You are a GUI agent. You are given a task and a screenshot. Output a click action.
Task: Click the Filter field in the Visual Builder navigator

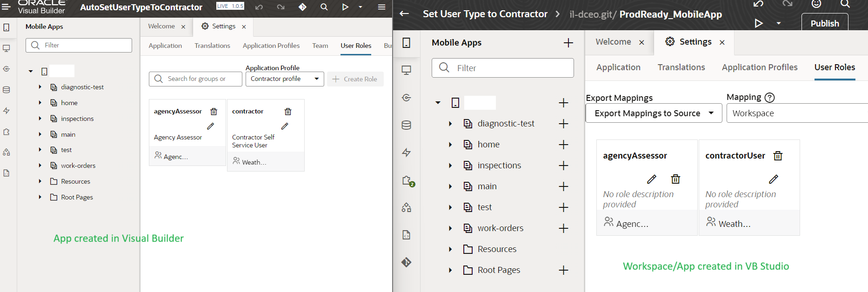pyautogui.click(x=79, y=45)
